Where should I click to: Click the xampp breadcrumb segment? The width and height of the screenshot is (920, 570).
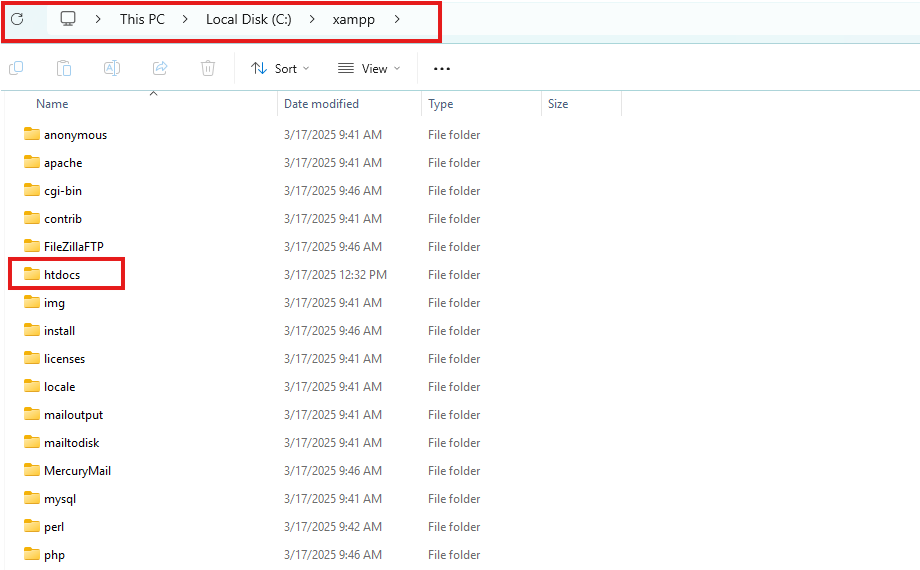pos(354,19)
